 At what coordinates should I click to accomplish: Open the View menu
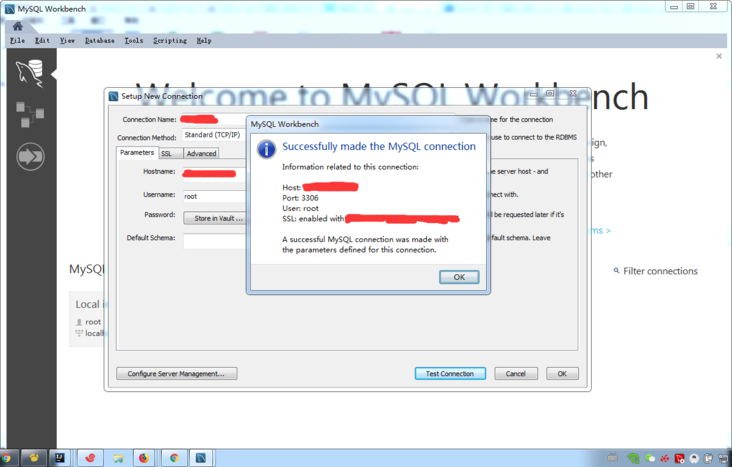67,41
